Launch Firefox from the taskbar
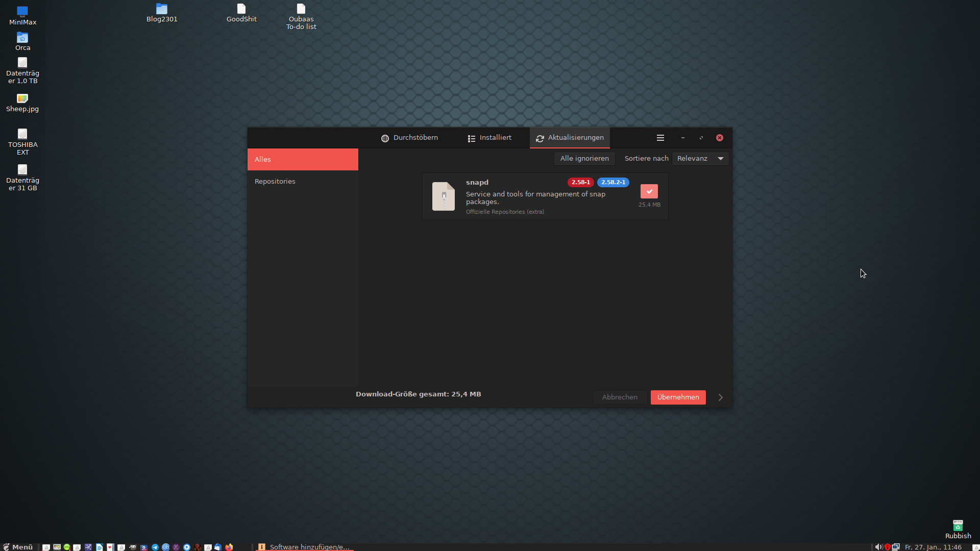The height and width of the screenshot is (551, 980). [229, 547]
